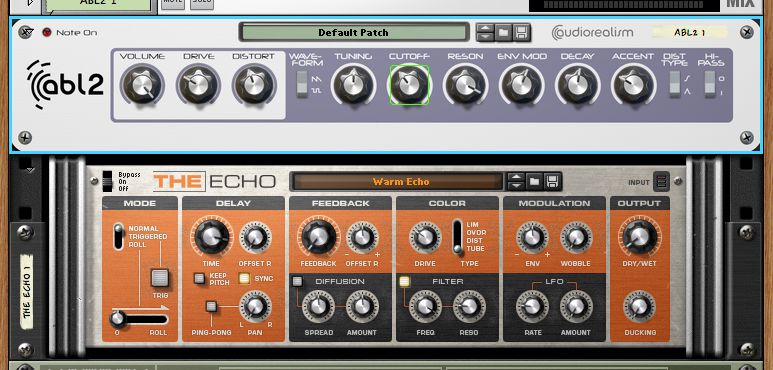Click the Solo button on the track

point(202,4)
